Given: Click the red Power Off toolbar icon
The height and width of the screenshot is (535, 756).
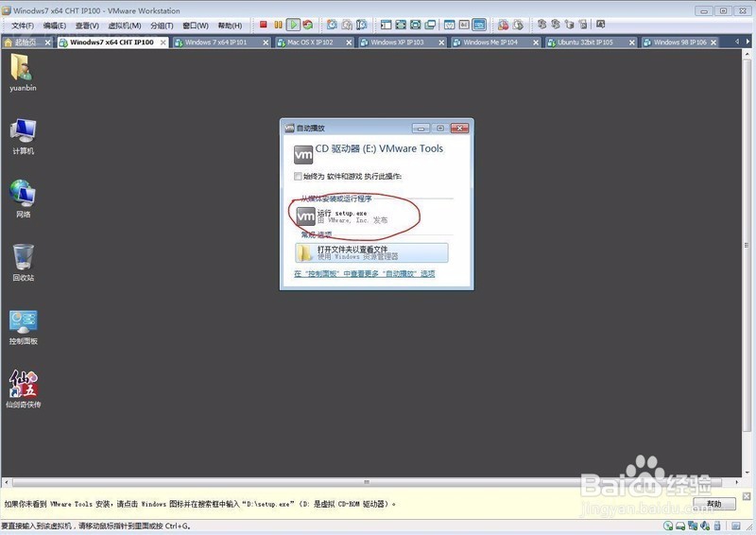Looking at the screenshot, I should click(264, 25).
